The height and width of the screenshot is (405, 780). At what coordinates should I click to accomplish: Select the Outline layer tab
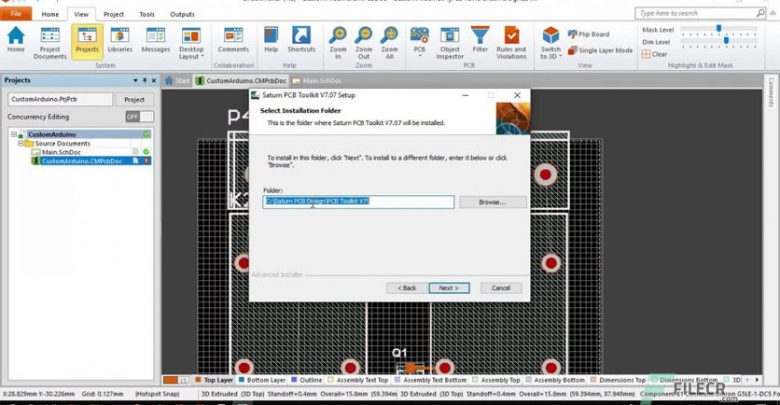[306, 380]
